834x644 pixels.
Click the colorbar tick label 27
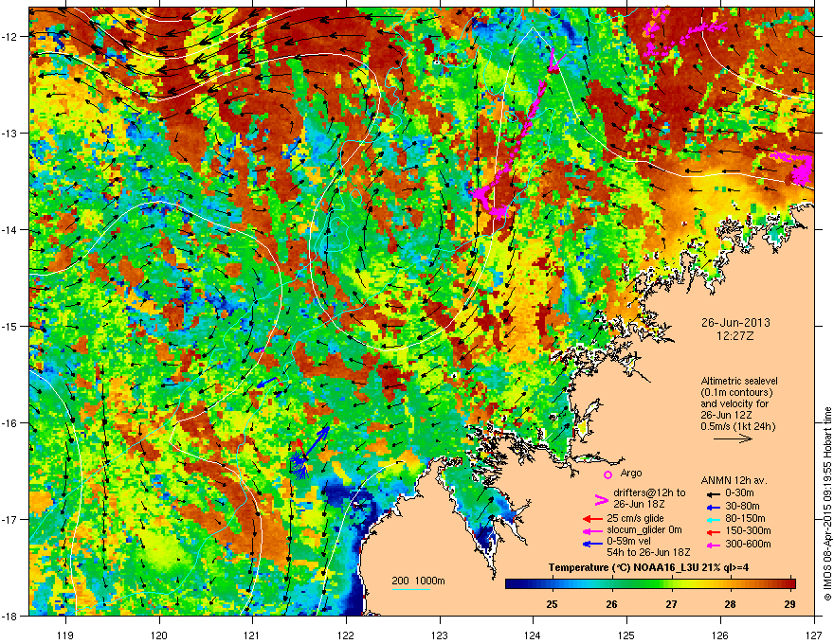(x=671, y=604)
